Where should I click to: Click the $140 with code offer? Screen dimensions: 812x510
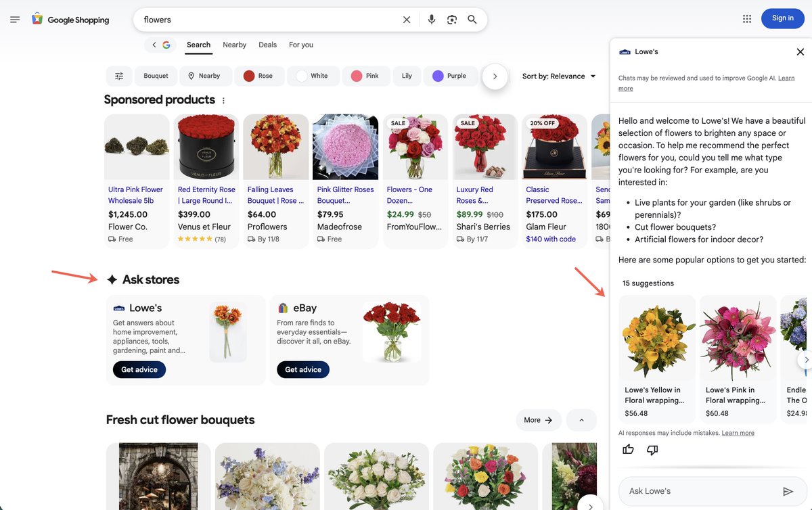tap(551, 239)
